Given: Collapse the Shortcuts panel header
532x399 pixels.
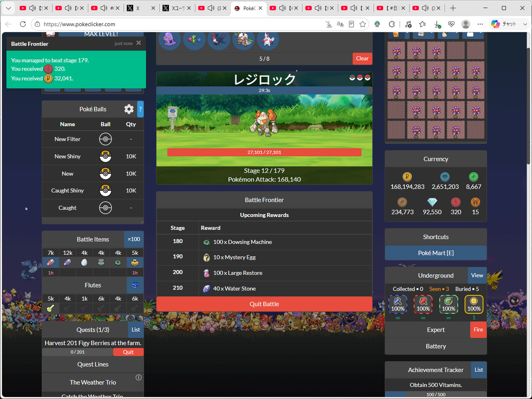Looking at the screenshot, I should (436, 237).
